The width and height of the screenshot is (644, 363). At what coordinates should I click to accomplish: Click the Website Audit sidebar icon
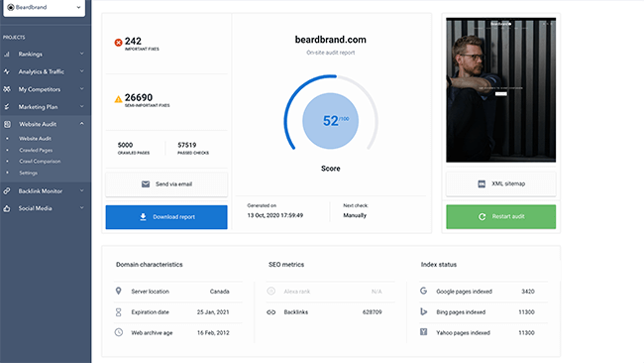pos(7,124)
